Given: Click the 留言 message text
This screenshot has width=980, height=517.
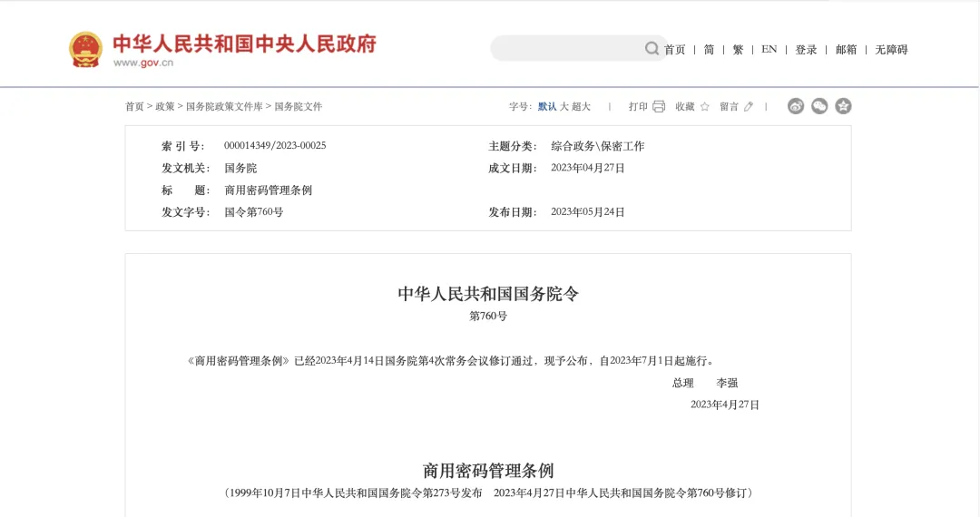Looking at the screenshot, I should click(729, 107).
